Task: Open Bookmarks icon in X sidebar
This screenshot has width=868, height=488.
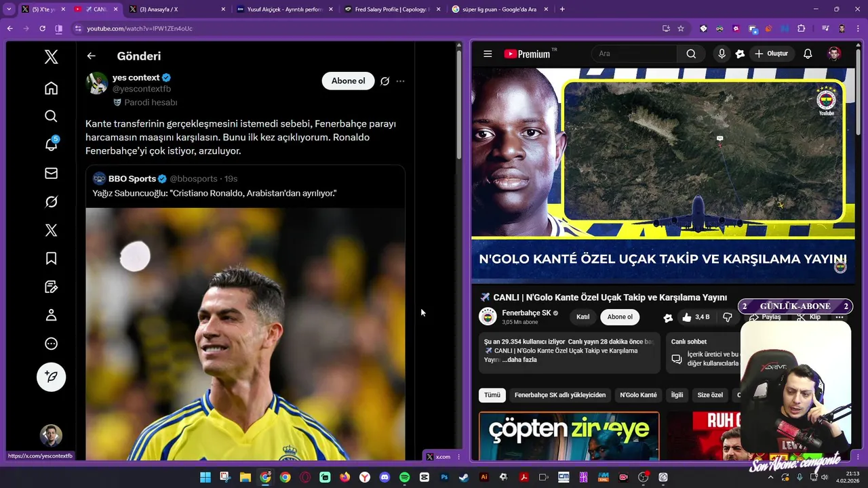Action: 51,258
